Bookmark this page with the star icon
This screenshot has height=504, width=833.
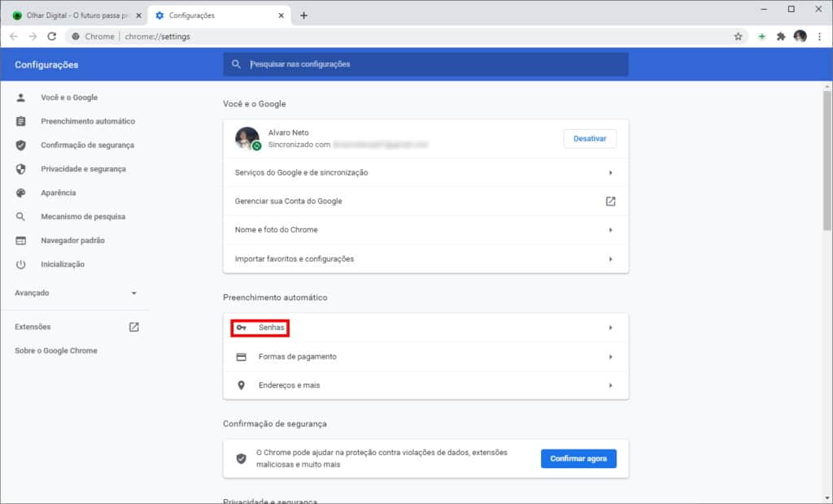(738, 37)
